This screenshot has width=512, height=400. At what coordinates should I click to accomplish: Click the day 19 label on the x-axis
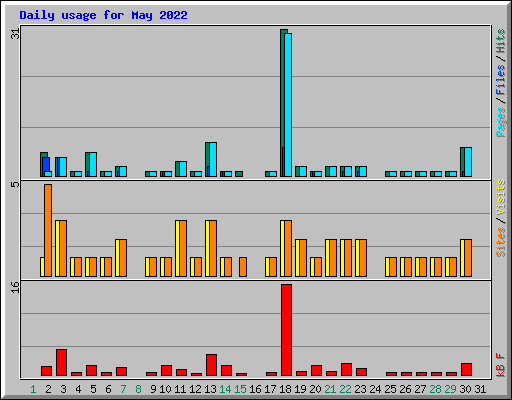(300, 389)
